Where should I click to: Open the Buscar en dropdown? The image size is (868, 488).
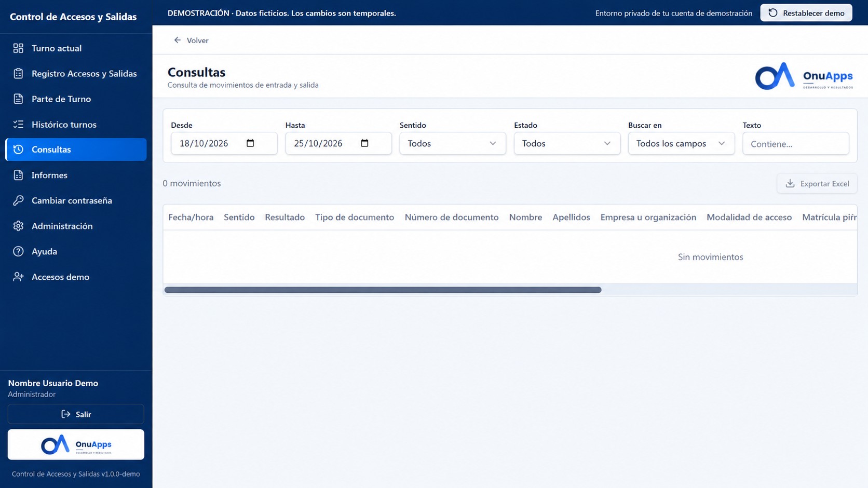pos(681,143)
